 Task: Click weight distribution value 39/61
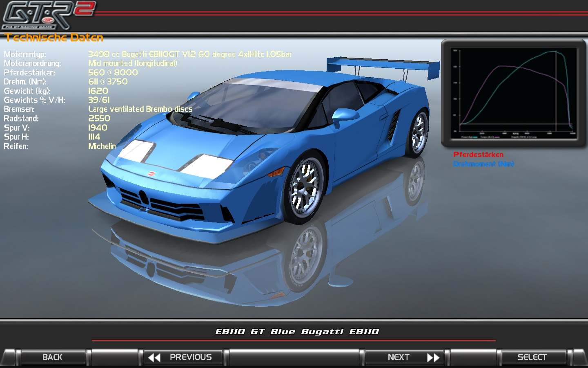click(99, 100)
